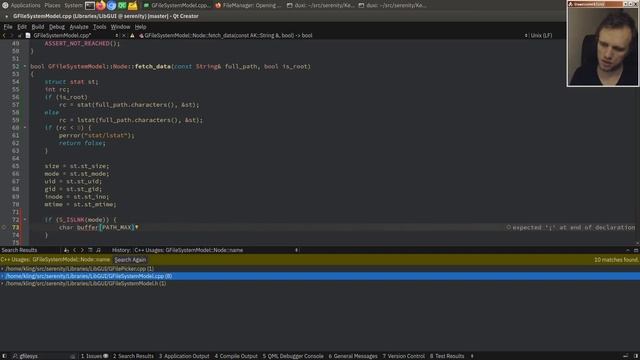Expand the GFilePicker.cpp search result

click(x=2, y=269)
